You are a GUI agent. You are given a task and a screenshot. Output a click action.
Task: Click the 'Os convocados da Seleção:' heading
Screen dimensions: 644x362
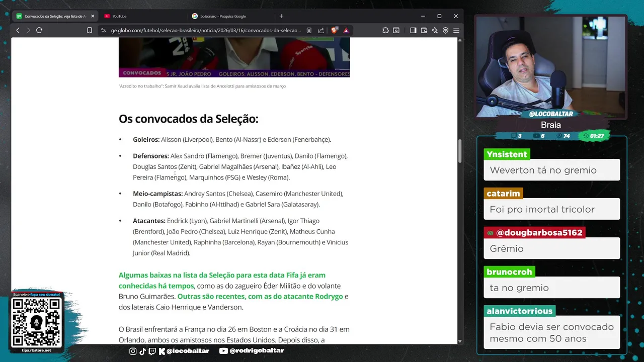[188, 119]
